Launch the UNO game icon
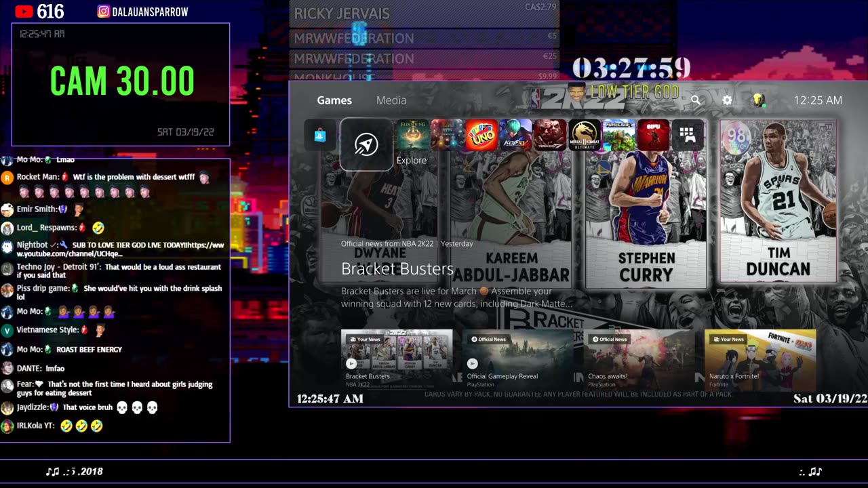This screenshot has width=868, height=488. coord(481,135)
